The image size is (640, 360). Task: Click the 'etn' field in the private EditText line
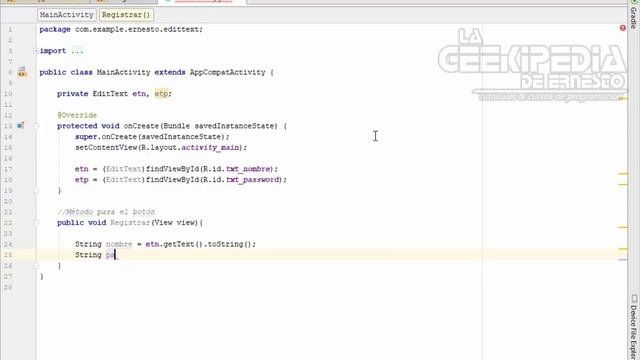139,94
